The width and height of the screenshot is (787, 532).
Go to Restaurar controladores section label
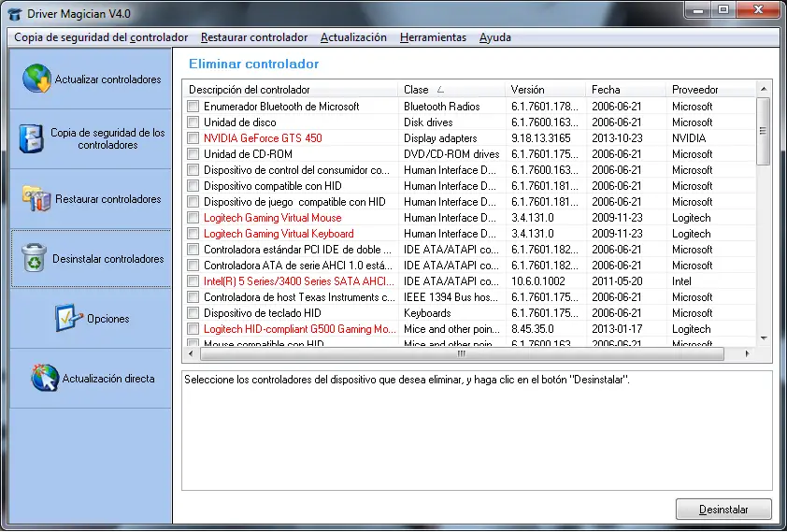click(107, 199)
